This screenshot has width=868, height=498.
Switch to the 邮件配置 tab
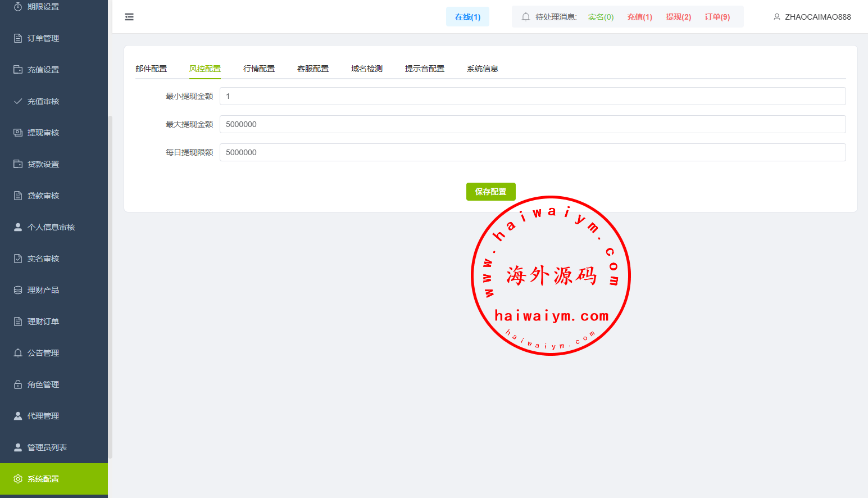click(x=151, y=69)
